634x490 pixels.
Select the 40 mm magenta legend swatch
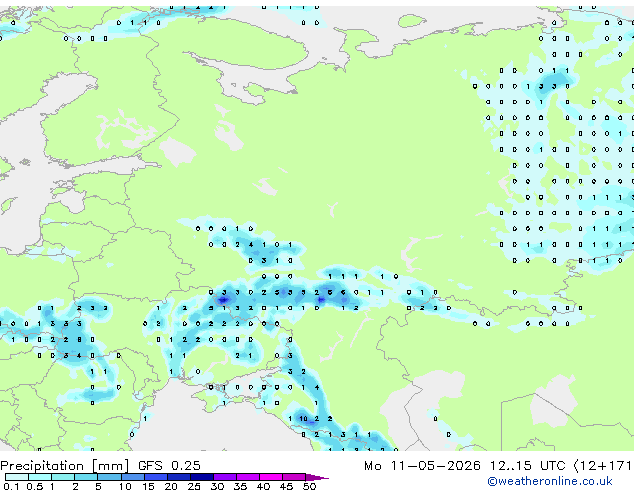point(271,477)
